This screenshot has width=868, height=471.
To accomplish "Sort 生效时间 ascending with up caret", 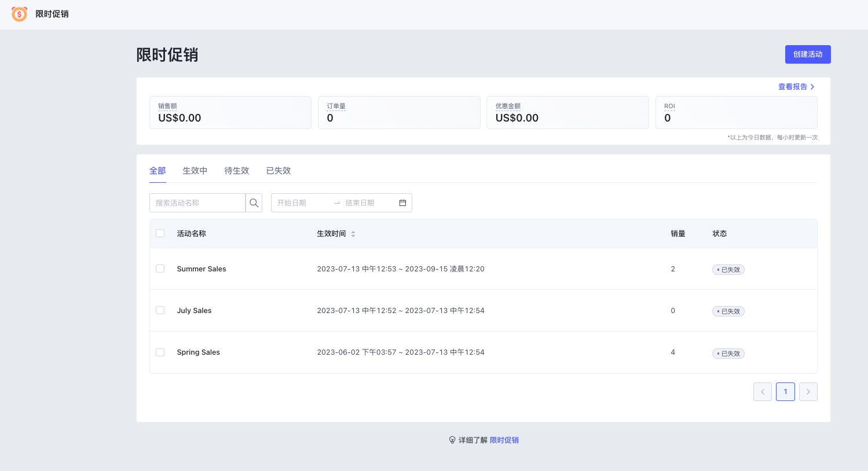I will [x=353, y=231].
